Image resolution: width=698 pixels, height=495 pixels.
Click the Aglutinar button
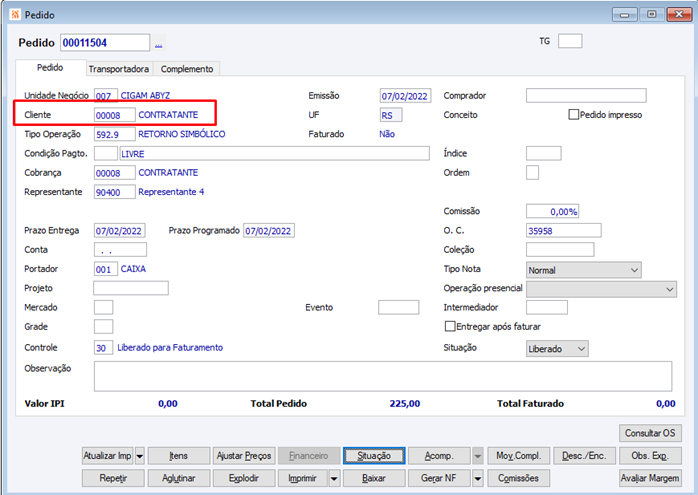(x=179, y=479)
